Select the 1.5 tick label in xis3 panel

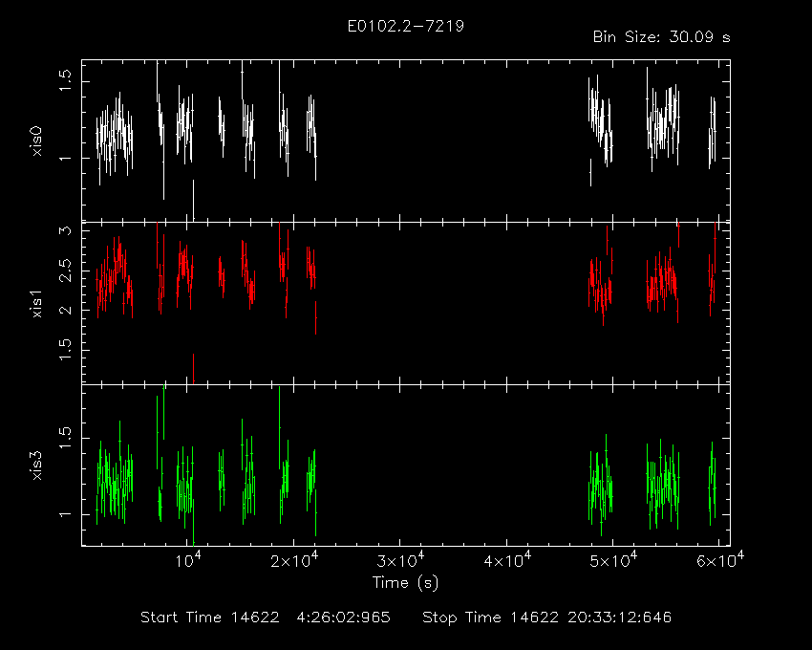[65, 438]
